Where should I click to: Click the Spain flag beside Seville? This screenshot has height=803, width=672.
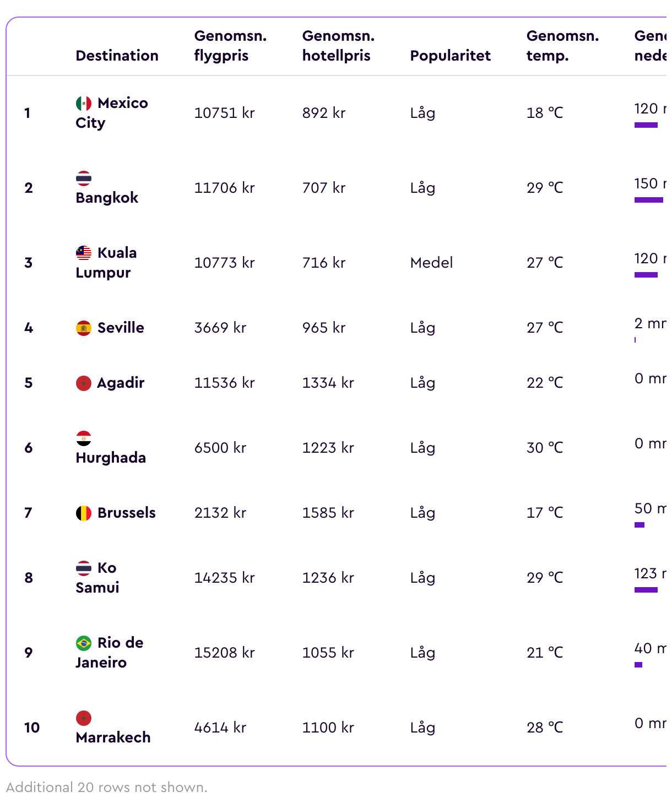point(84,328)
